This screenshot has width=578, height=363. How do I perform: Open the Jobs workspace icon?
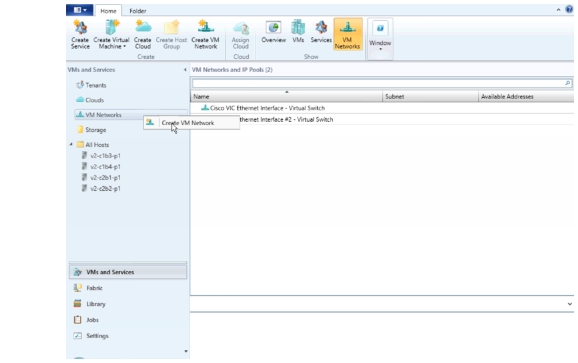coord(77,320)
